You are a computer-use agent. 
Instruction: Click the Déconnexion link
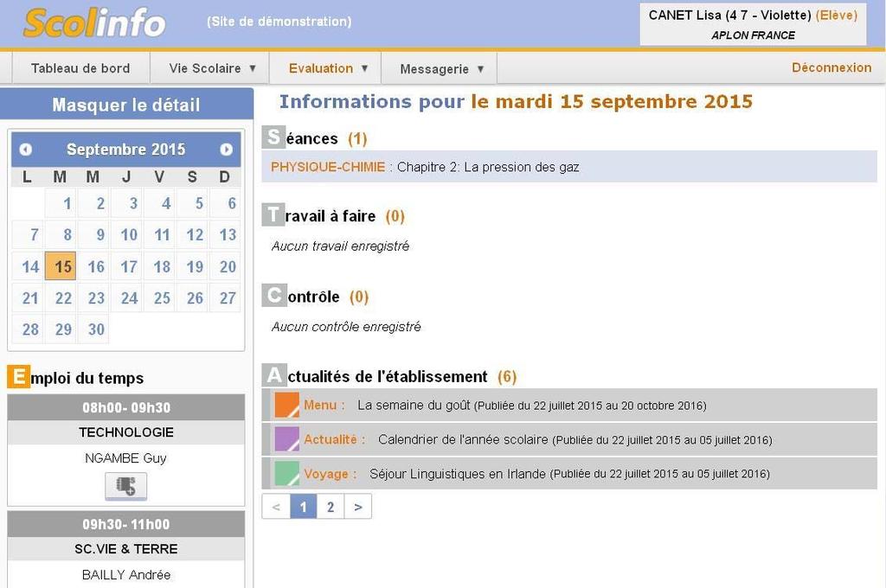(831, 67)
